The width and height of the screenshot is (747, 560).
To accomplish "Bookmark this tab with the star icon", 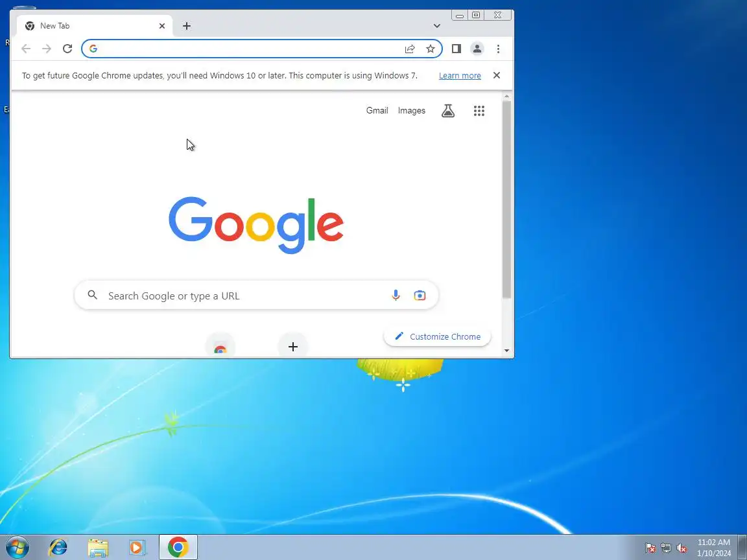I will [x=430, y=49].
